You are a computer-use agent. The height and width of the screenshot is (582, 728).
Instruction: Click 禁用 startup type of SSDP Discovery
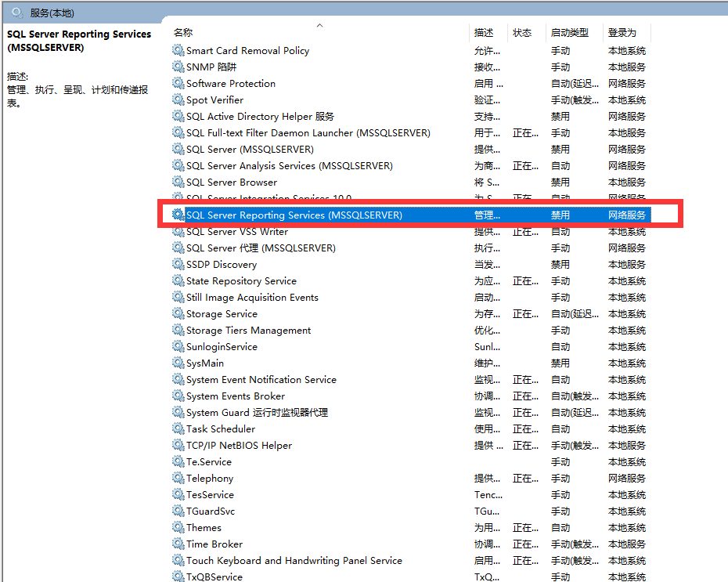[560, 264]
